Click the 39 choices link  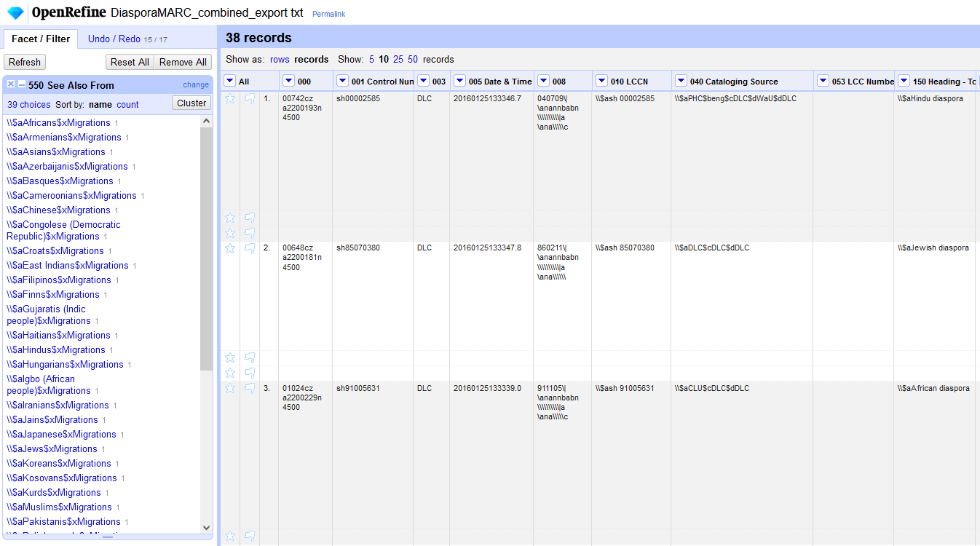29,105
